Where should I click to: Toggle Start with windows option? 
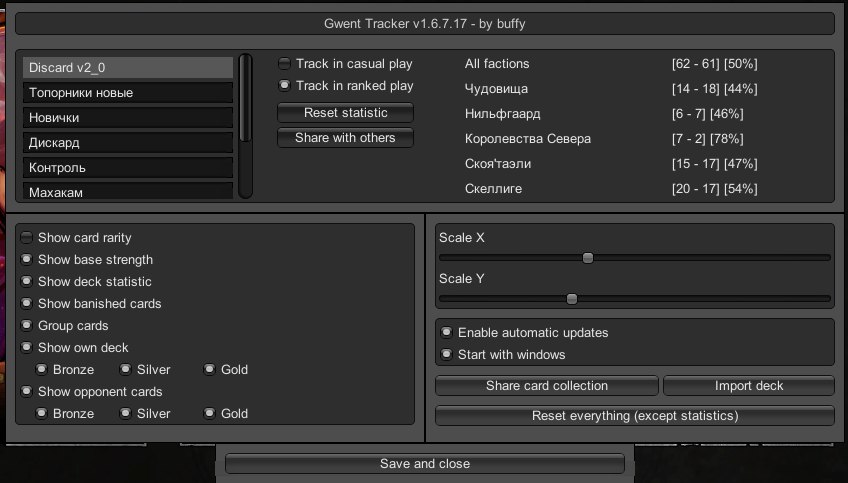[447, 354]
